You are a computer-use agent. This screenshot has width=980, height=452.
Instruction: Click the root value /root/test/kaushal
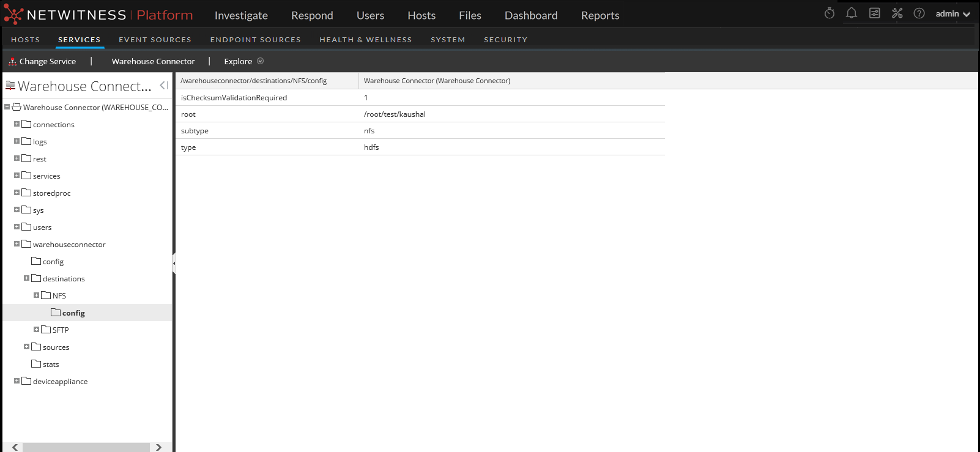pyautogui.click(x=395, y=114)
